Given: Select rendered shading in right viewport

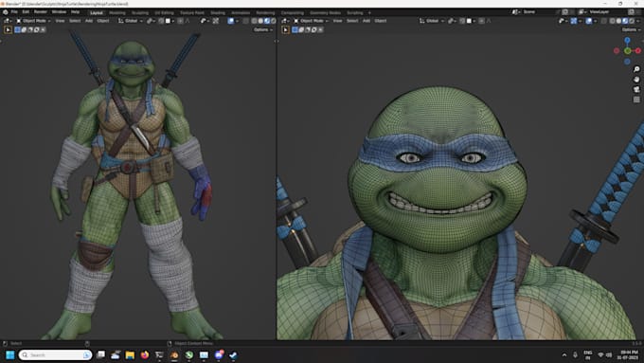Looking at the screenshot, I should [632, 21].
